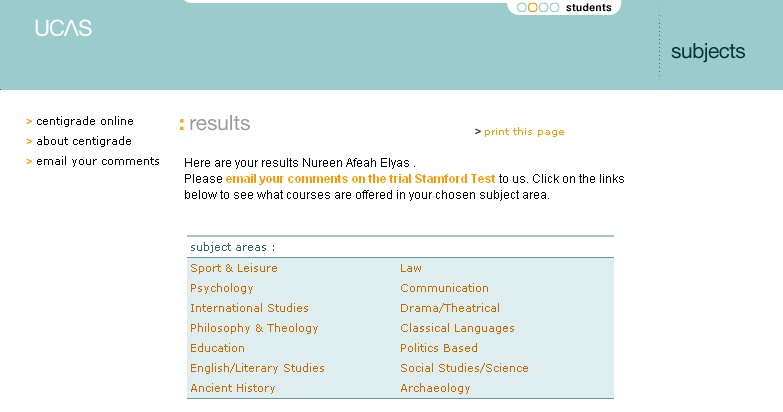Click print this page link

[x=524, y=132]
